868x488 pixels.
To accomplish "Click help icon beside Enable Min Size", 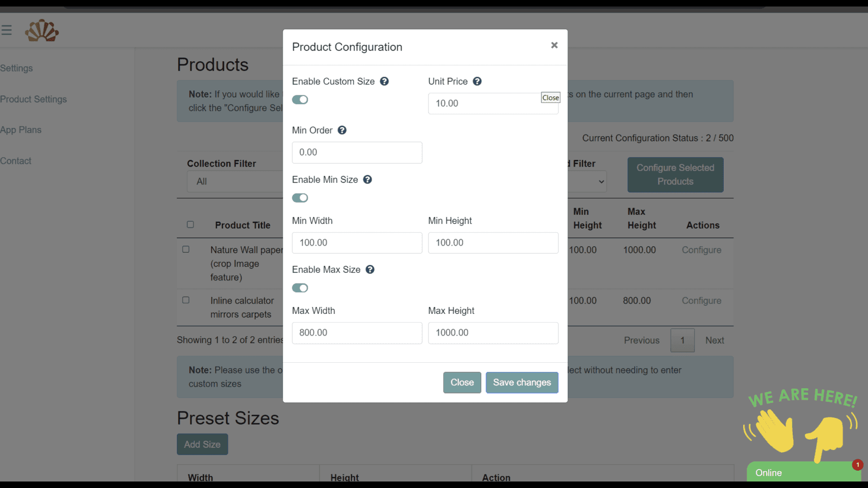I will [x=367, y=179].
